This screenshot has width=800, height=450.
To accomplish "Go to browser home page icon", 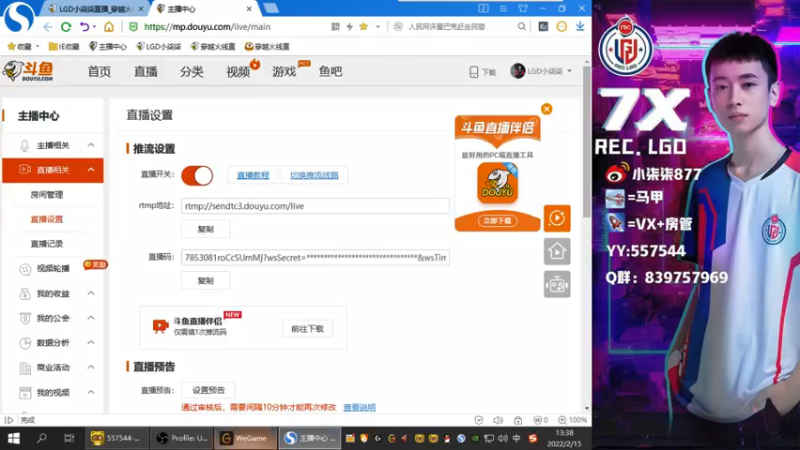I will (x=109, y=27).
